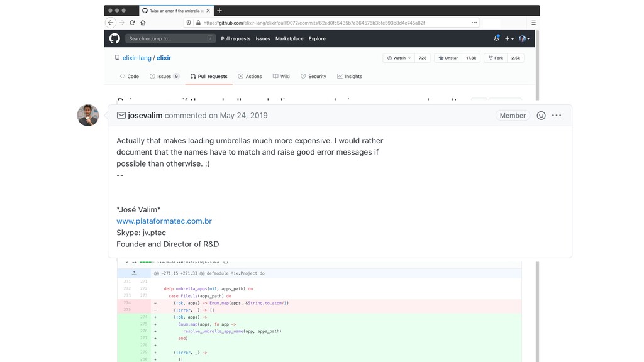Screen dimensions: 644x362
Task: Open user avatar profile dropdown
Action: pyautogui.click(x=524, y=38)
